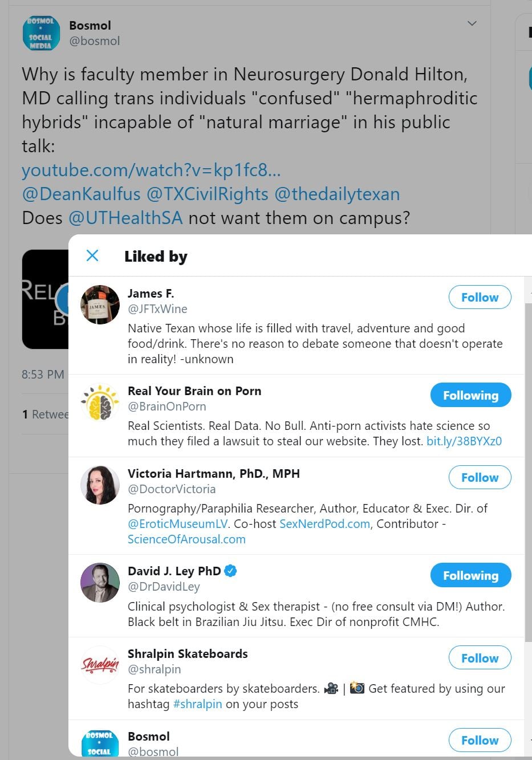Close the Liked by dialog
The height and width of the screenshot is (760, 532).
pyautogui.click(x=92, y=255)
